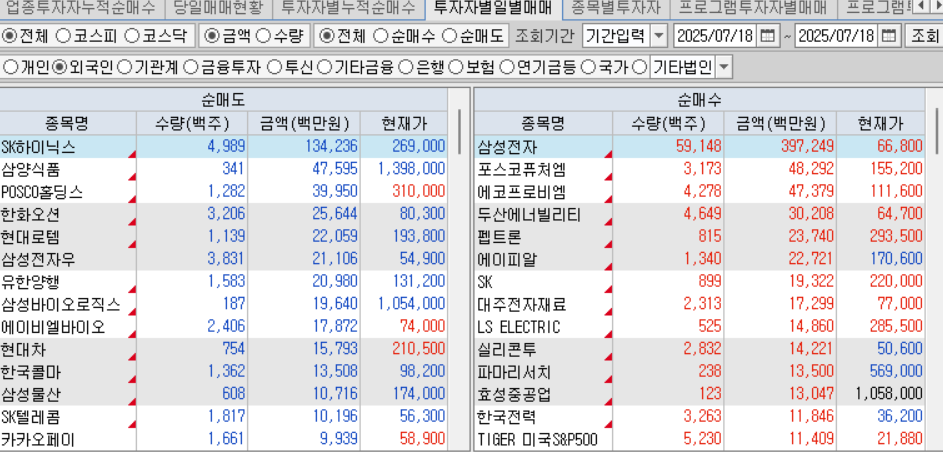This screenshot has width=943, height=452.
Task: Select 두산에너빌리티 in 순매수 list
Action: click(x=699, y=214)
